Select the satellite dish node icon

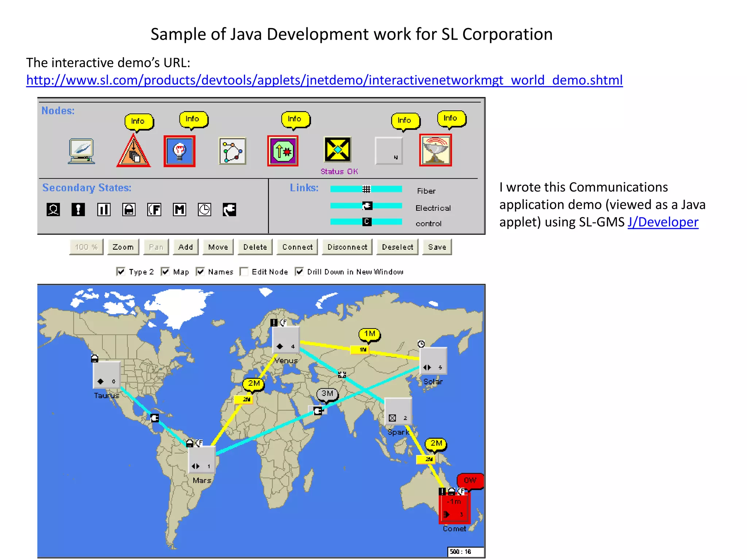(x=436, y=150)
